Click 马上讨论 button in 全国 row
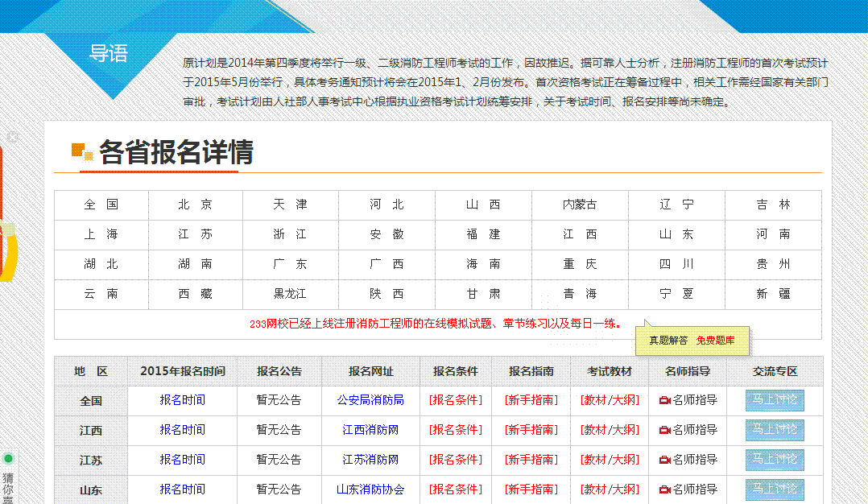 tap(775, 401)
